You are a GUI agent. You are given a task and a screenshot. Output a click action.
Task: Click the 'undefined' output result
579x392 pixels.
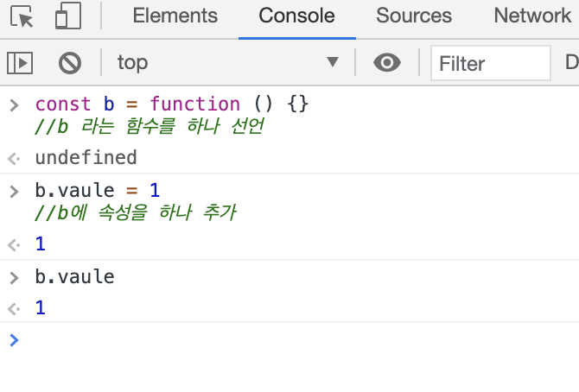pos(86,157)
